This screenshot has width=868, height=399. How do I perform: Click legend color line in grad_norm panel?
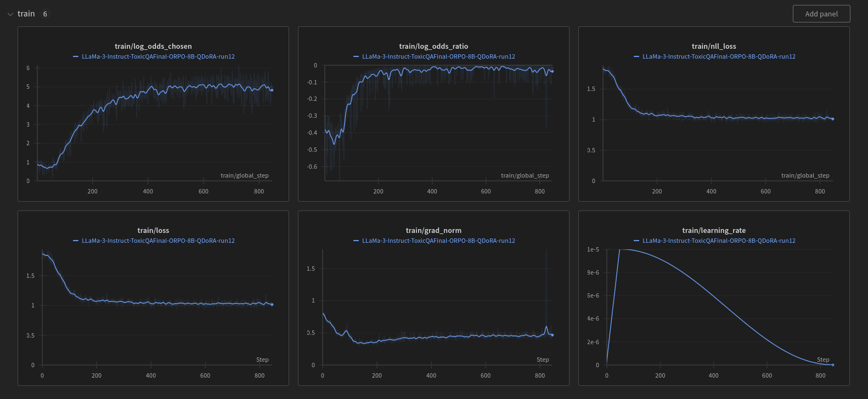tap(356, 241)
